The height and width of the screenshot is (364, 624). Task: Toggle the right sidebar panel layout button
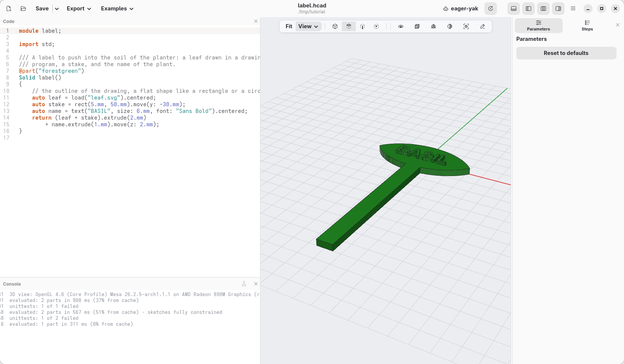558,9
